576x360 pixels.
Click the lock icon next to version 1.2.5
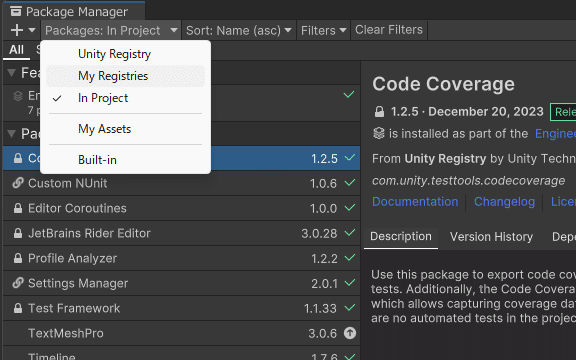click(x=379, y=112)
